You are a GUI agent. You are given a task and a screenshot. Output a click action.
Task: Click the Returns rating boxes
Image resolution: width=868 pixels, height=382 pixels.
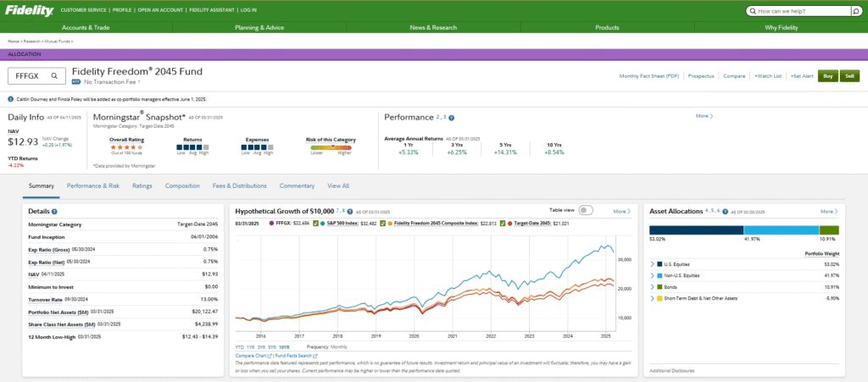(192, 147)
